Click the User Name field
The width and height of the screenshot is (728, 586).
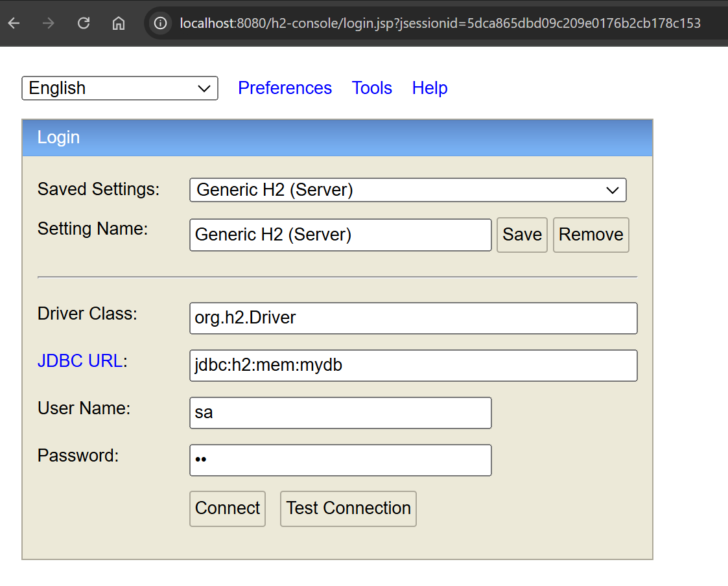(340, 413)
